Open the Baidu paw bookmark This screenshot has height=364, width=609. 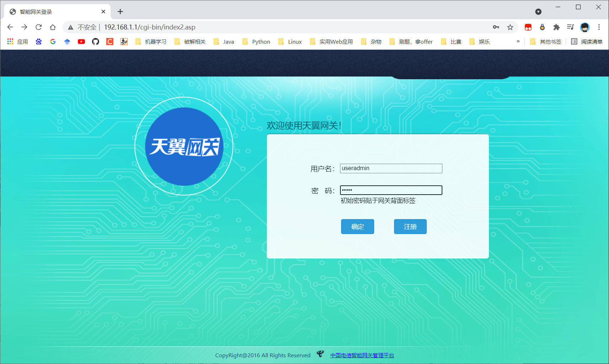39,42
